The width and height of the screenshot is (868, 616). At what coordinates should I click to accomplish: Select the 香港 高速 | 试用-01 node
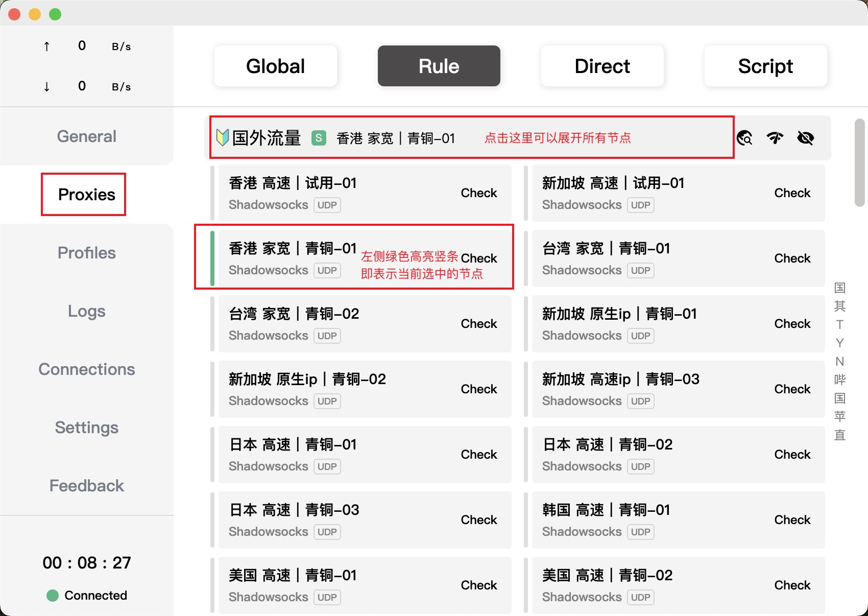[365, 193]
